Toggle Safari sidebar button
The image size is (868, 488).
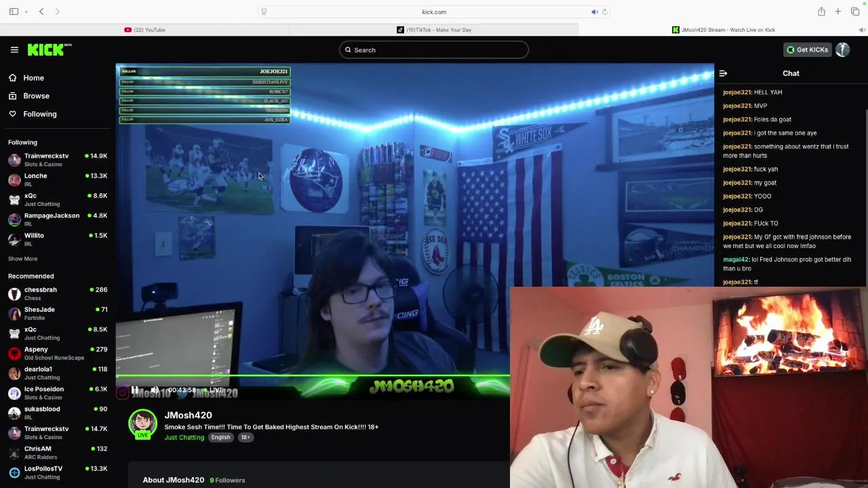(14, 12)
